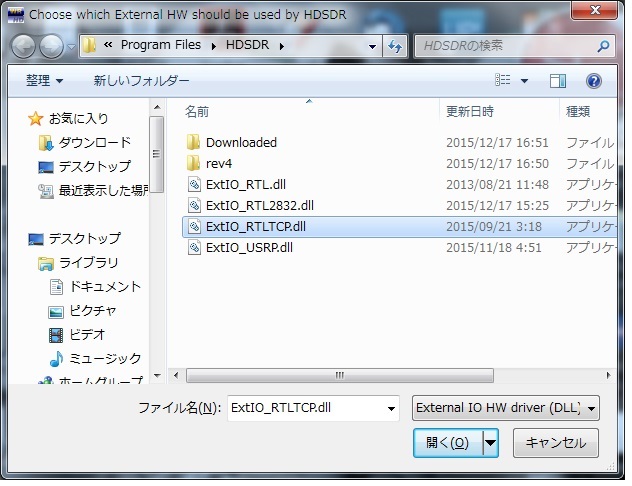
Task: Click the folder icon in address bar
Action: [89, 46]
